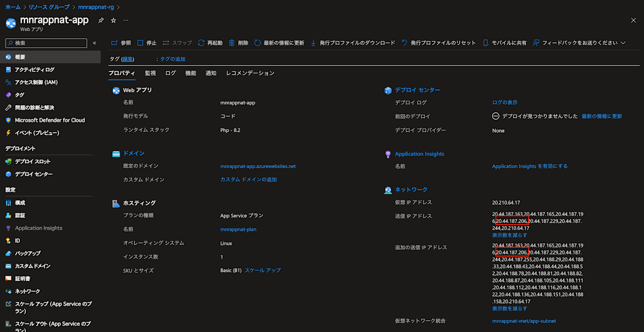Expand the toolbar overflow chevron
Viewport: 644px width, 332px height.
[623, 43]
